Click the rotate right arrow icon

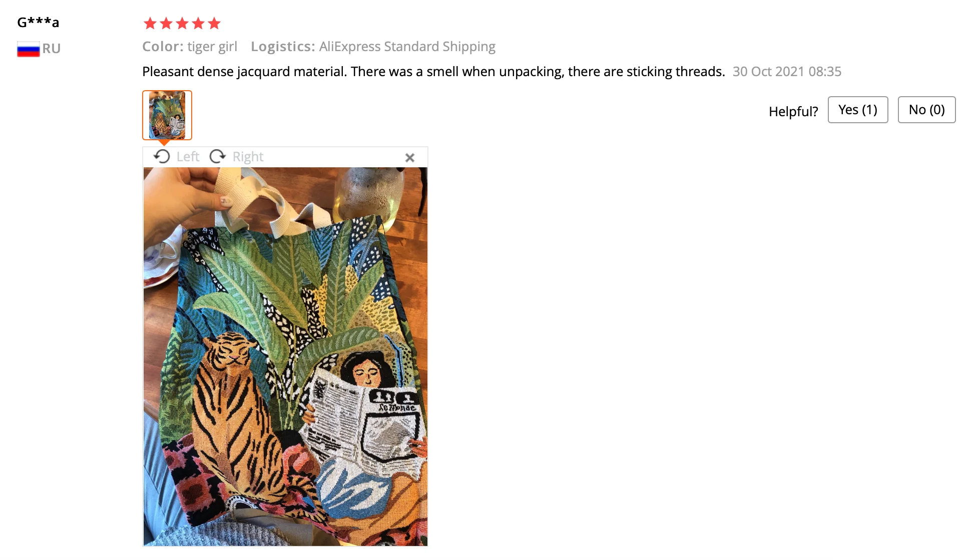coord(218,157)
